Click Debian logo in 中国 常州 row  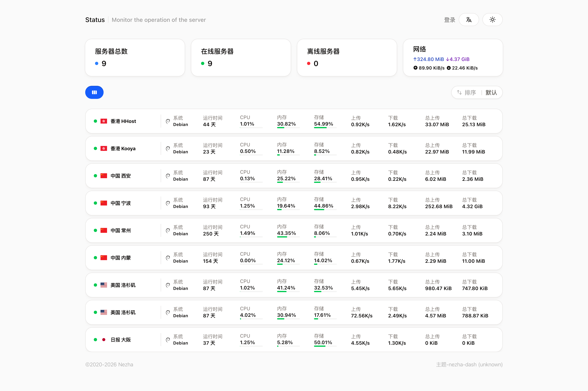(x=168, y=230)
